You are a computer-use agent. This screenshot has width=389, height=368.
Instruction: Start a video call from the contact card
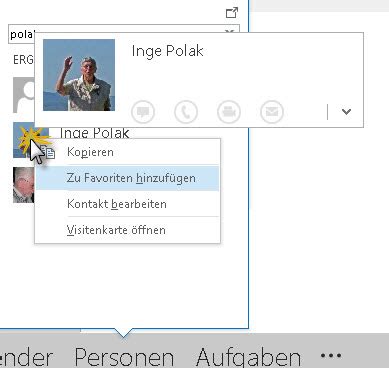tap(229, 112)
